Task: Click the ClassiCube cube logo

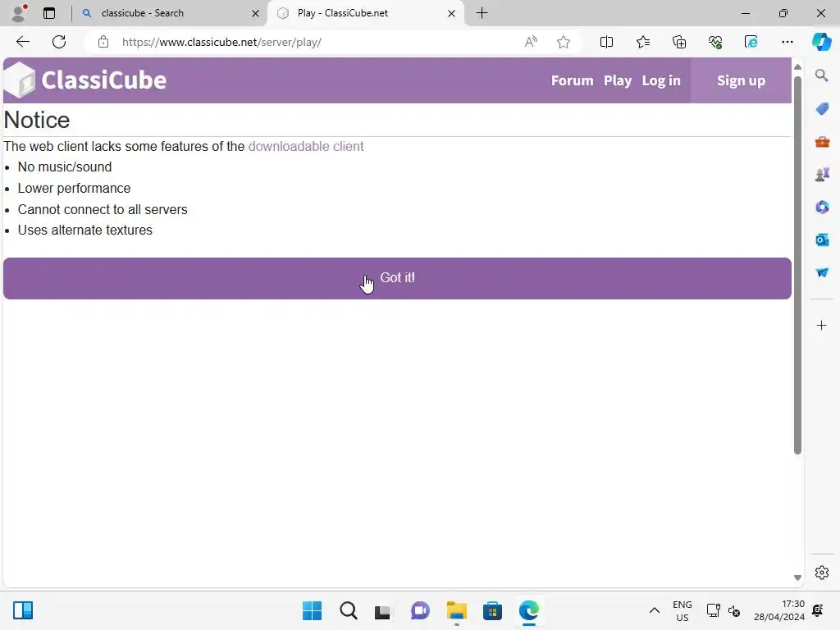Action: (20, 80)
